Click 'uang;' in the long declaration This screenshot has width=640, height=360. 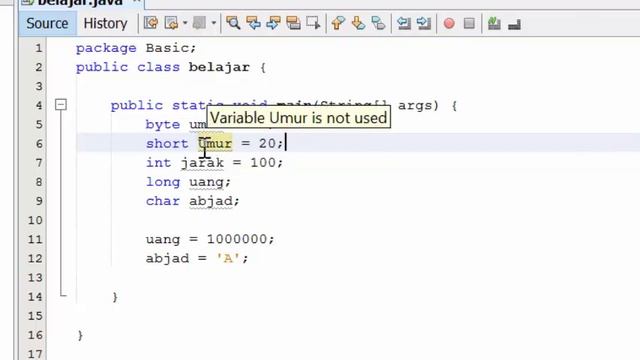click(x=210, y=182)
